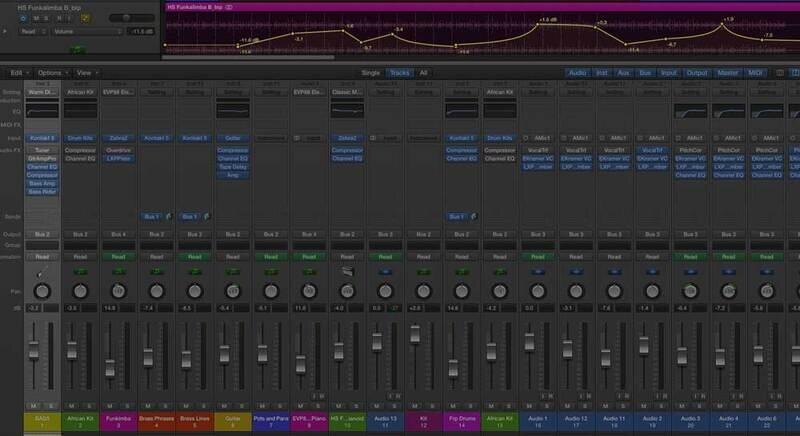The height and width of the screenshot is (436, 800).
Task: Open the Read automation mode dropdown in track header
Action: point(33,32)
